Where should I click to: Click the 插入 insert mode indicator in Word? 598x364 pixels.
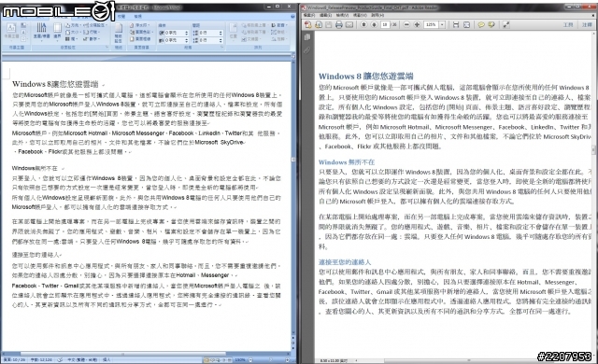pos(107,359)
